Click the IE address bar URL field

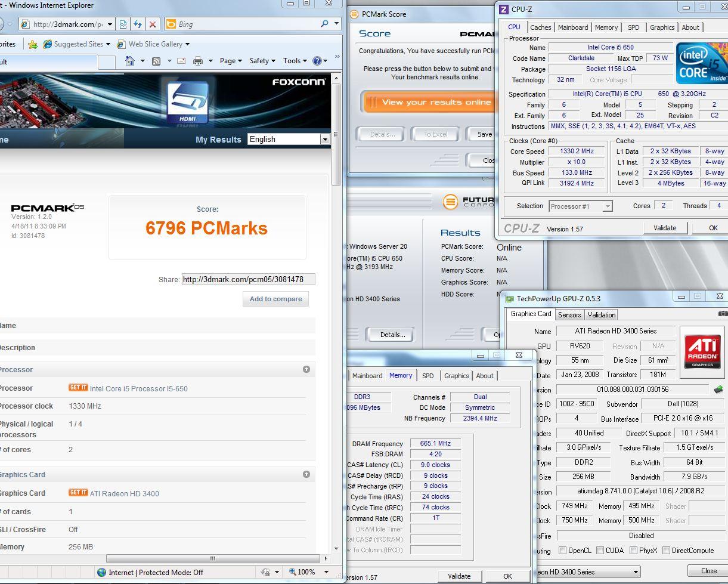pyautogui.click(x=67, y=24)
